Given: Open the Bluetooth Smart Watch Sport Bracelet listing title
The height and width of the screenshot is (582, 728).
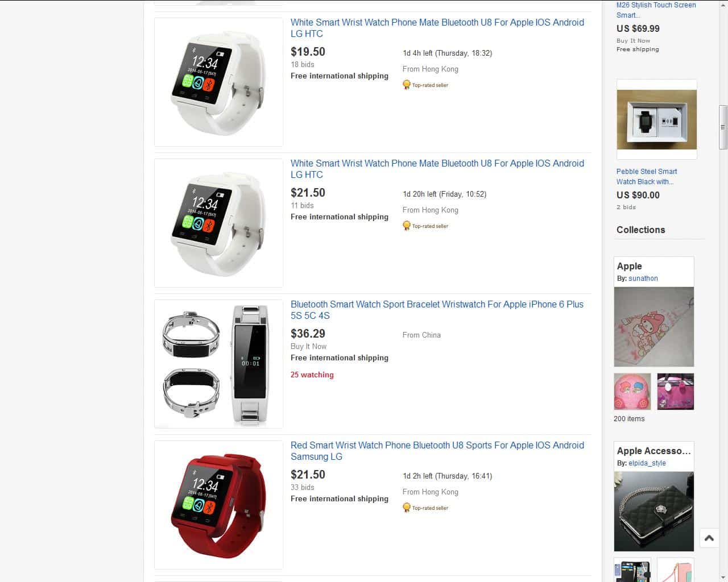Looking at the screenshot, I should tap(437, 310).
